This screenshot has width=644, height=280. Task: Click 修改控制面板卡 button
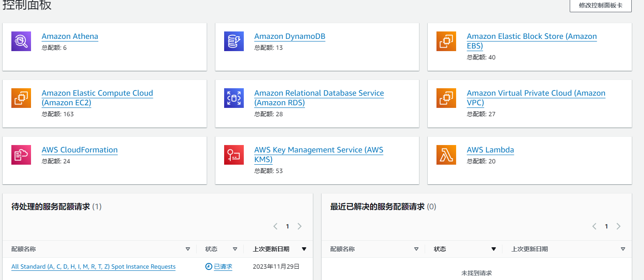tap(601, 5)
